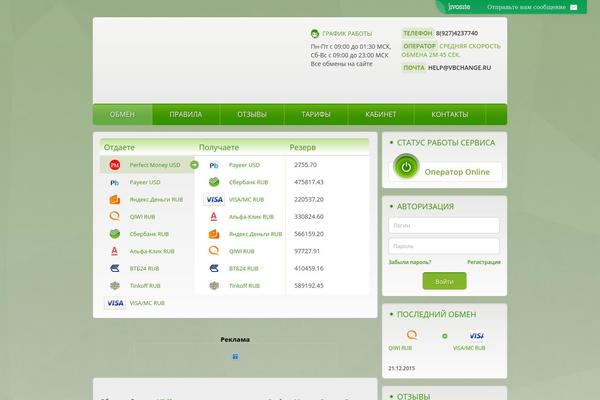Viewport: 600px width, 400px height.
Task: Click the Войти login button
Action: tap(444, 281)
